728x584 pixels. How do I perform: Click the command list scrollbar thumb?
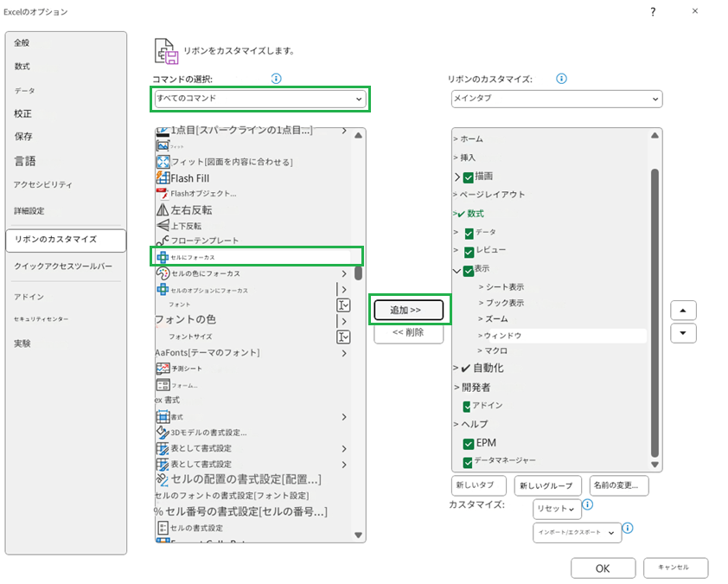pos(358,273)
